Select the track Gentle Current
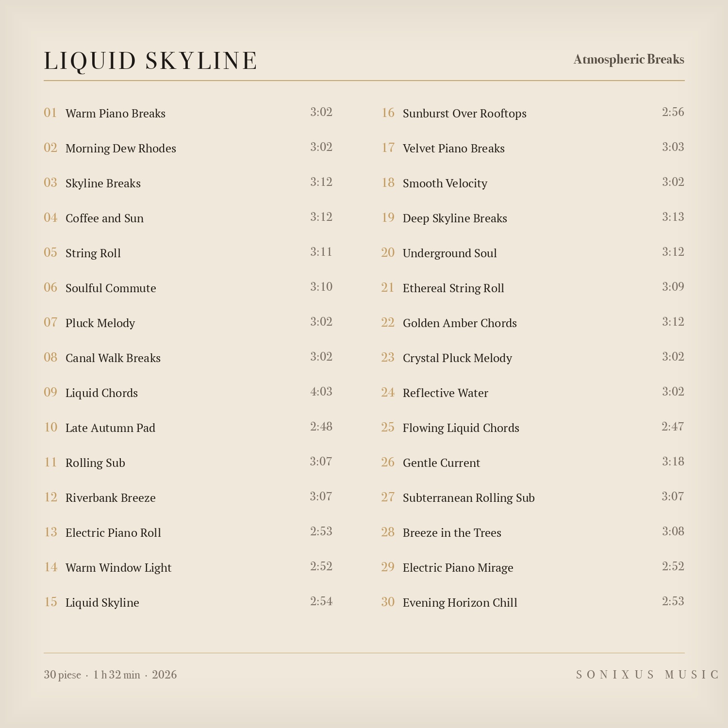 pyautogui.click(x=533, y=462)
